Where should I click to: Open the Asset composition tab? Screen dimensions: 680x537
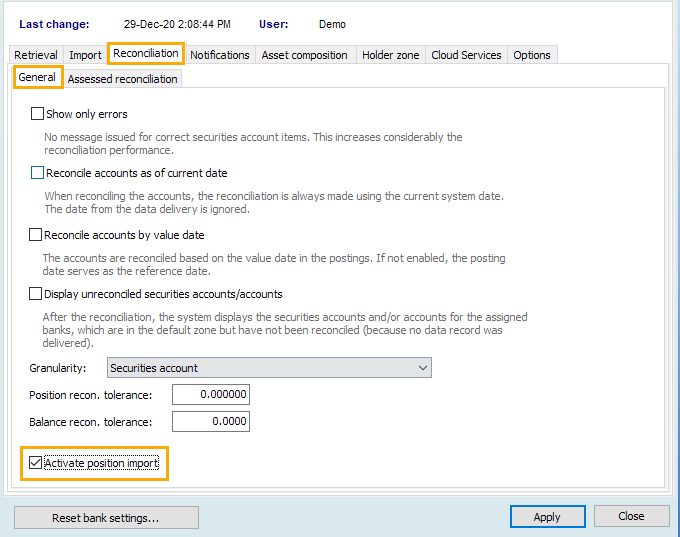point(305,55)
